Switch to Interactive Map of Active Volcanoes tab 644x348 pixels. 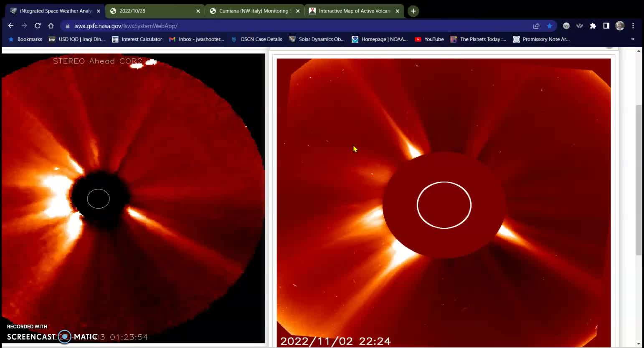(354, 11)
